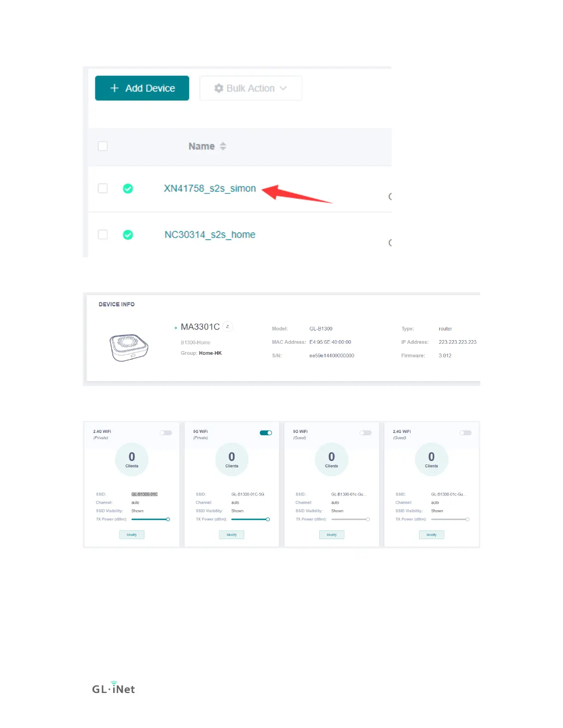The image size is (563, 728).
Task: Click the serial number ee59e14400000000
Action: 332,356
